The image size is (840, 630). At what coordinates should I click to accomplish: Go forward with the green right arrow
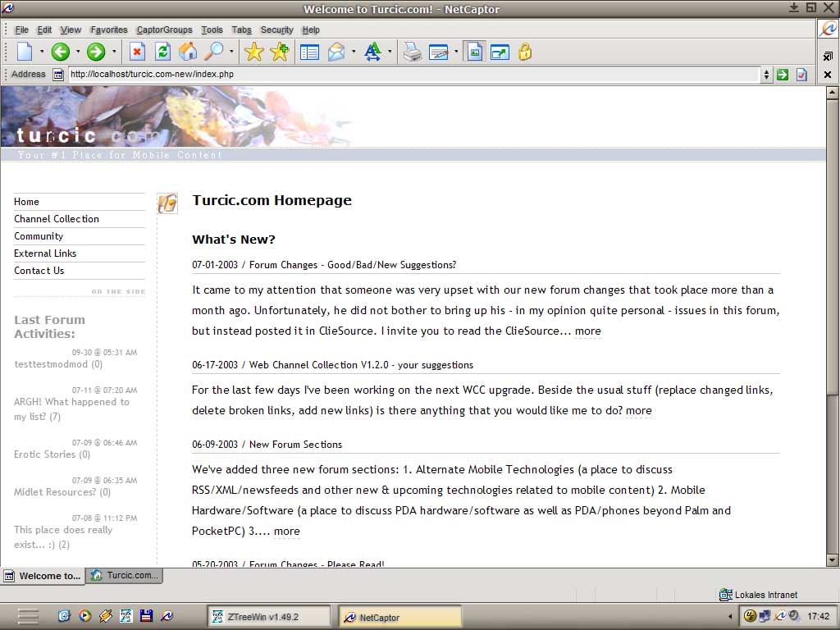[97, 52]
